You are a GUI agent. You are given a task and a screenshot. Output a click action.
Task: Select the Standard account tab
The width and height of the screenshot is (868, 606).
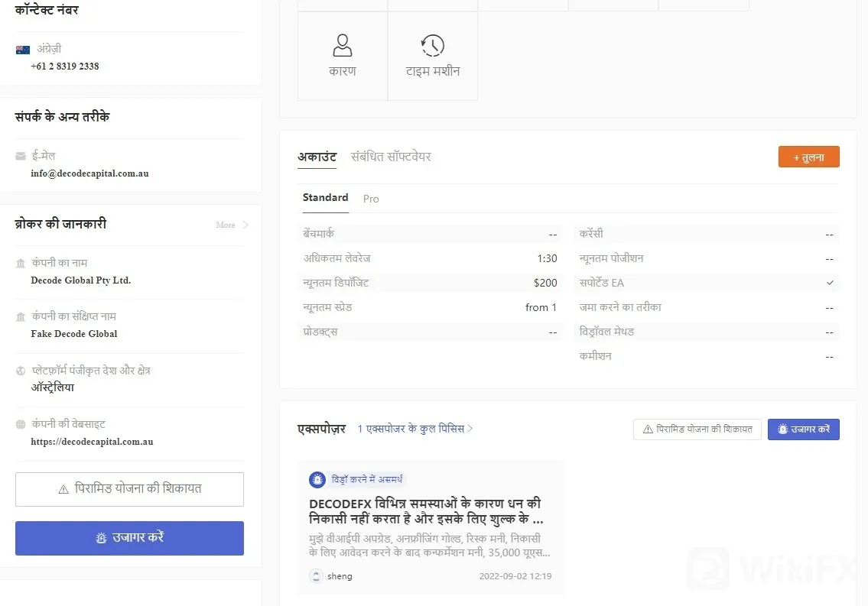coord(326,198)
